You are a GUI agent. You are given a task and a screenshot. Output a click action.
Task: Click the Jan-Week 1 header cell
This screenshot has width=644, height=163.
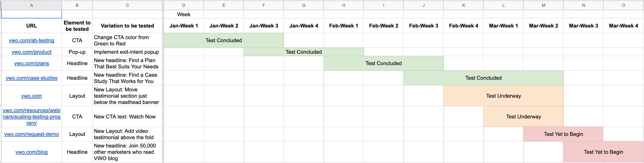(184, 26)
